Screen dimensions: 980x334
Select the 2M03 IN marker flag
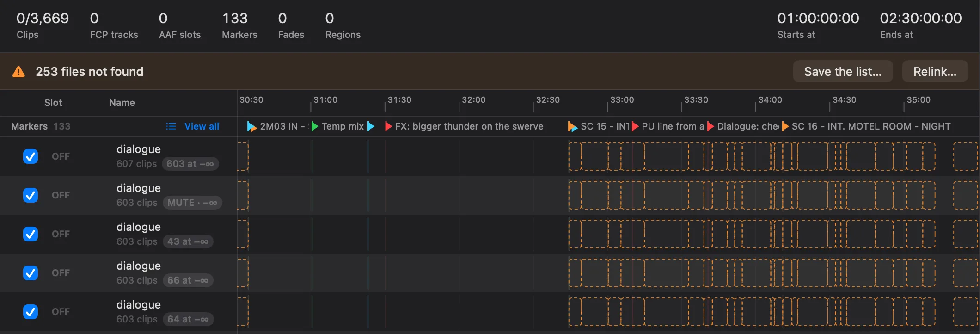(x=251, y=126)
